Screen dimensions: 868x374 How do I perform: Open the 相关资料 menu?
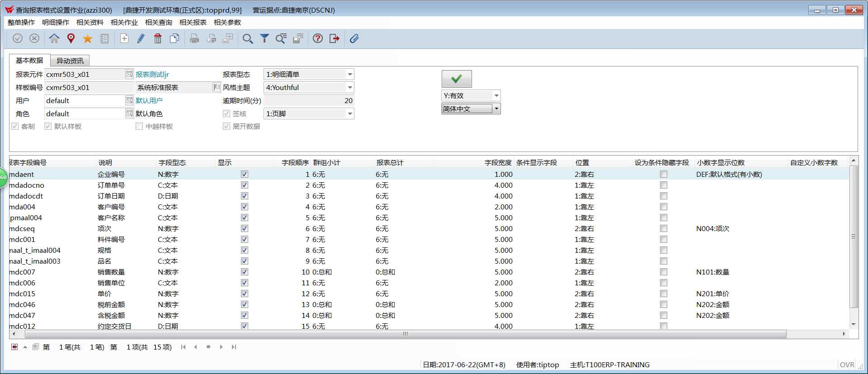click(90, 23)
